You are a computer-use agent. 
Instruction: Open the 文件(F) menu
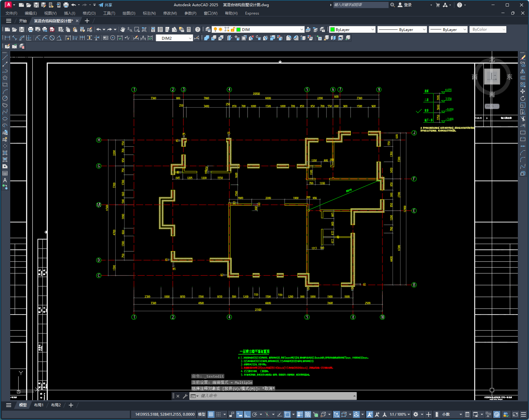coord(11,13)
